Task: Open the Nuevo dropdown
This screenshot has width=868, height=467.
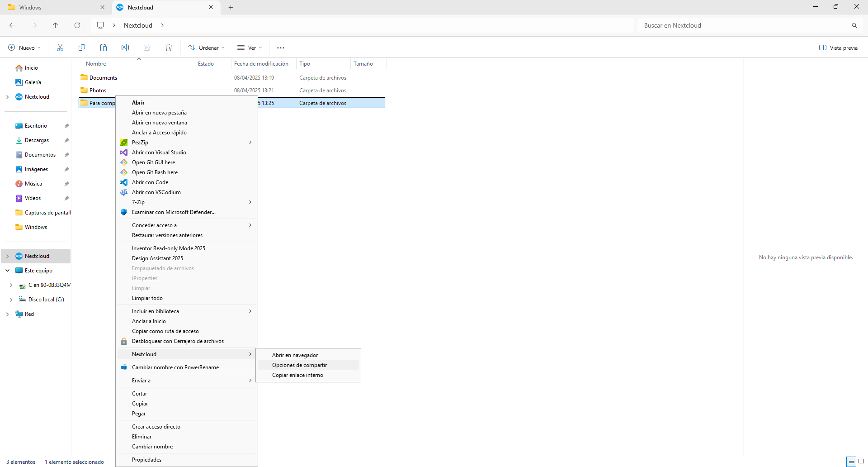Action: 24,48
